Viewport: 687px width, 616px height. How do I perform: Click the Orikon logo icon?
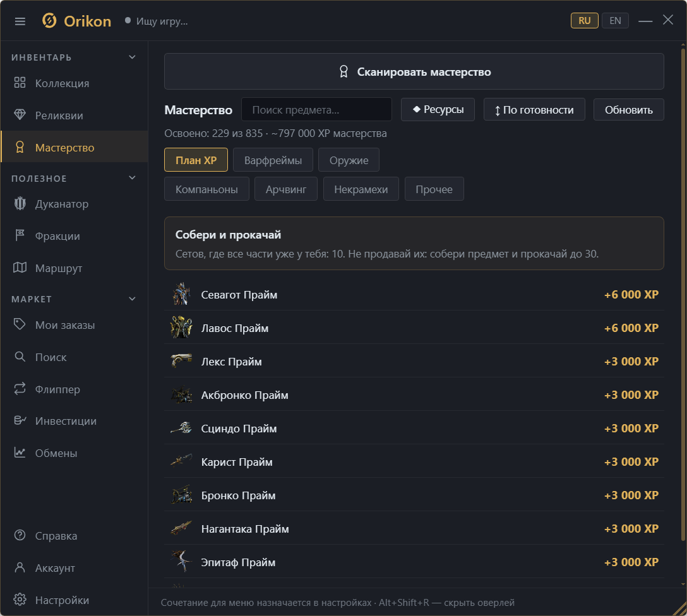[x=49, y=21]
